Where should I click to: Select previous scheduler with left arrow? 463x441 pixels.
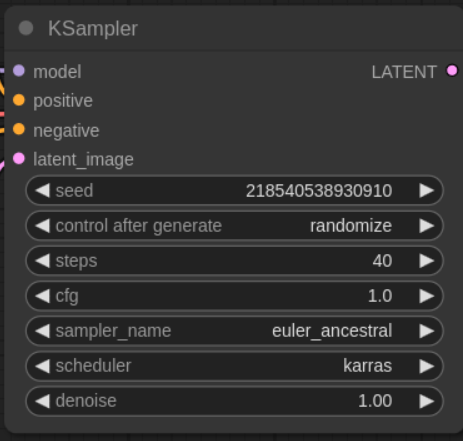[x=42, y=366]
